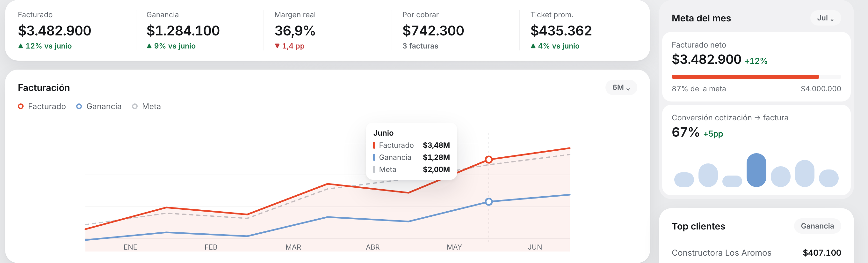Select the last conversion bar on the right
Viewport: 868px width, 263px height.
828,178
